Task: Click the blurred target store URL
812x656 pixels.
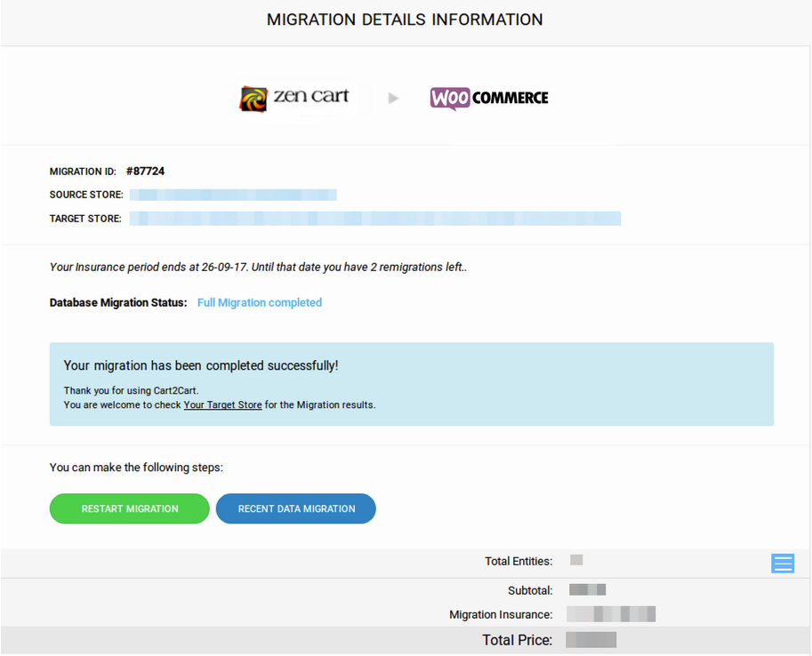Action: 375,219
